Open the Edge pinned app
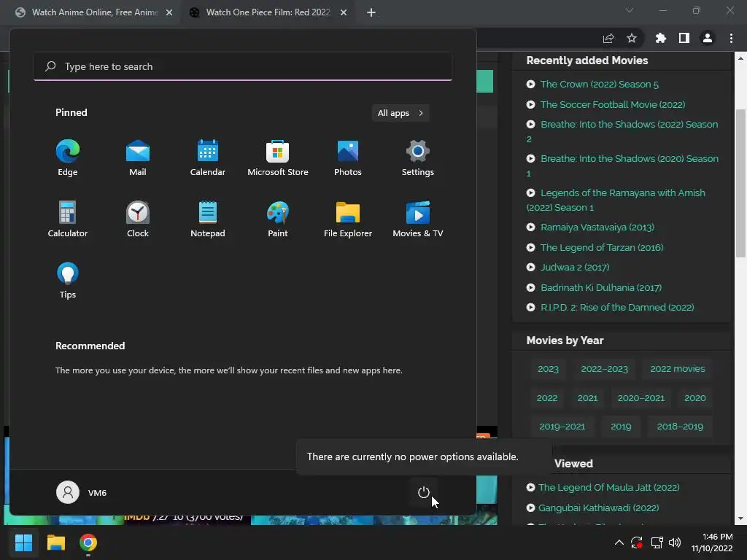 pos(68,158)
